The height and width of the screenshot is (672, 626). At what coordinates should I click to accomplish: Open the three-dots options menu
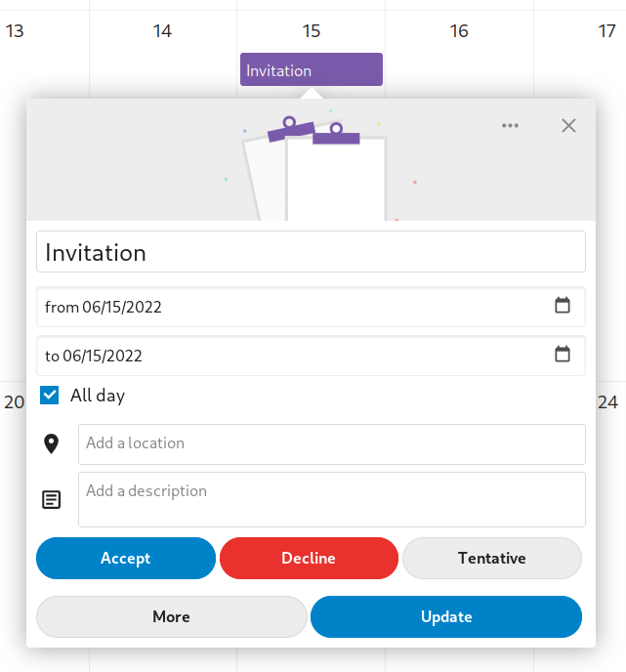pos(510,125)
